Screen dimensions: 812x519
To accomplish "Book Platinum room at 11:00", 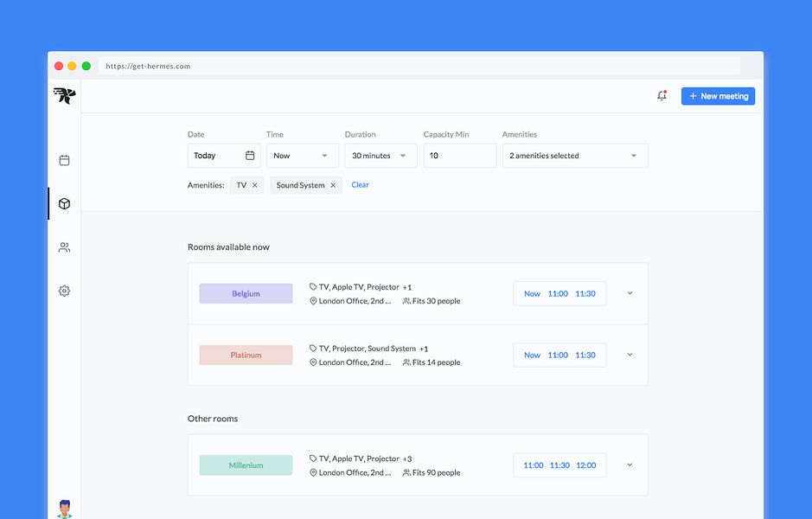I will (558, 356).
